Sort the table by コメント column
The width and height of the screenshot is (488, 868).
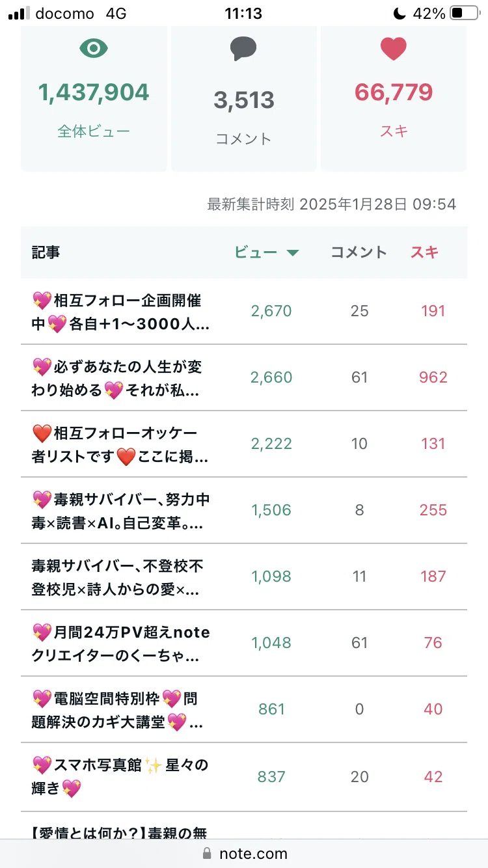[359, 252]
